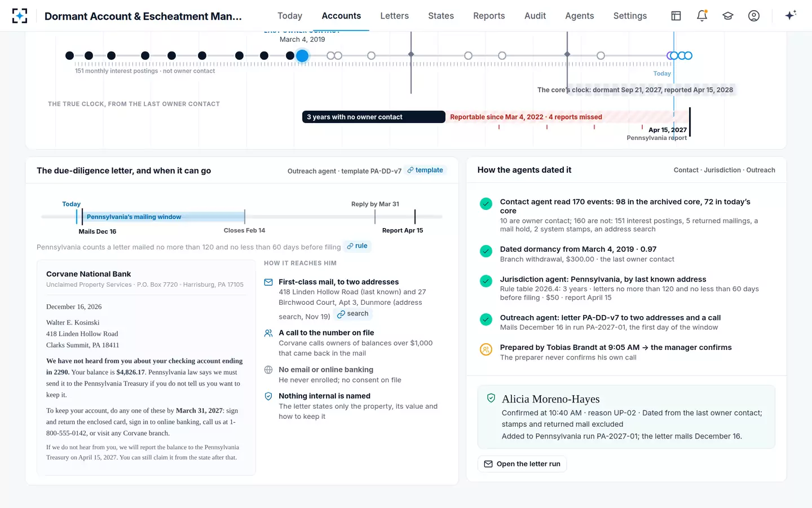Click the orange person icon beside Prepared by
Image resolution: width=812 pixels, height=508 pixels.
(486, 349)
